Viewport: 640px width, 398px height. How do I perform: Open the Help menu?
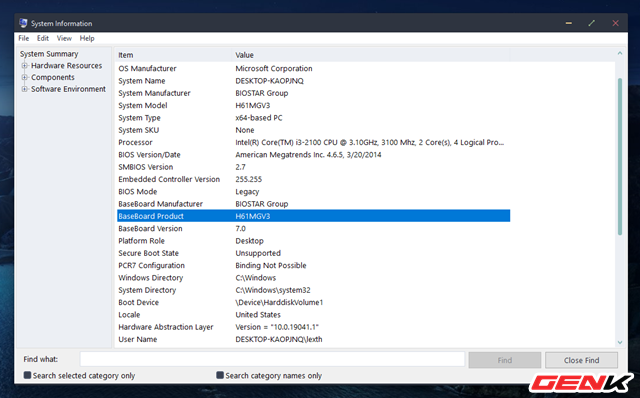point(87,38)
